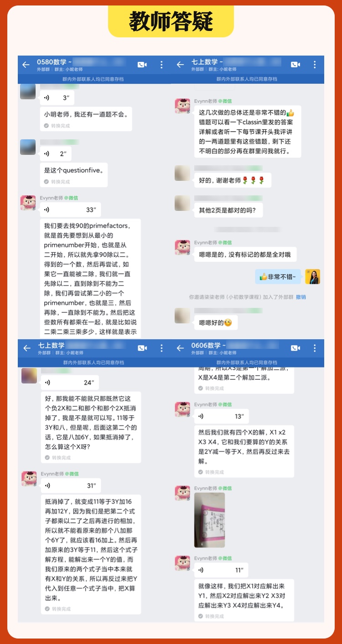The image size is (342, 644).
Task: Open the photo thumbnail in 0606数学 chat
Action: click(x=210, y=520)
